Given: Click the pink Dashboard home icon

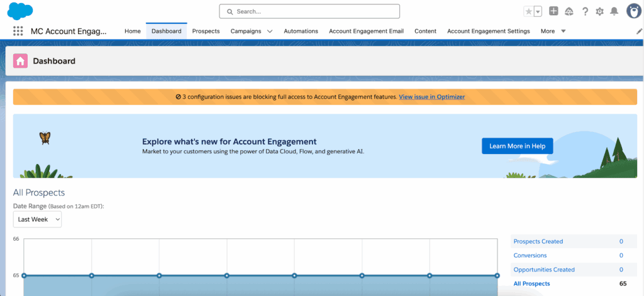Looking at the screenshot, I should tap(21, 61).
